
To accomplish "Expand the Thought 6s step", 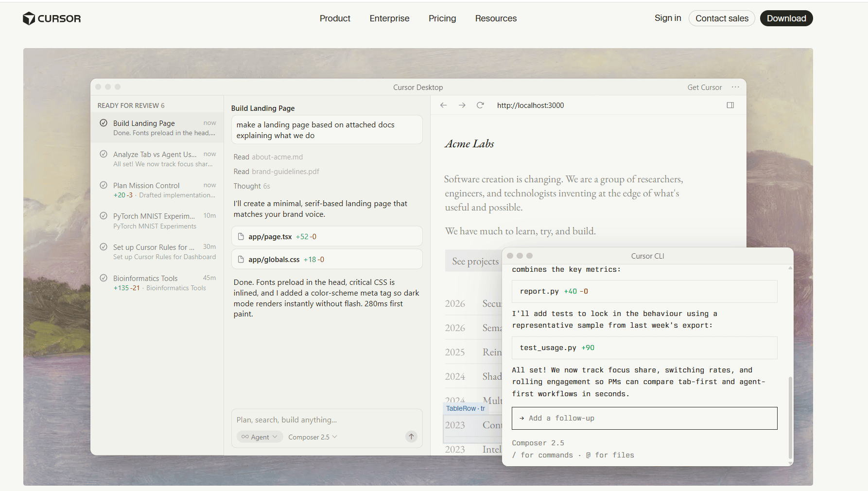I will click(251, 186).
